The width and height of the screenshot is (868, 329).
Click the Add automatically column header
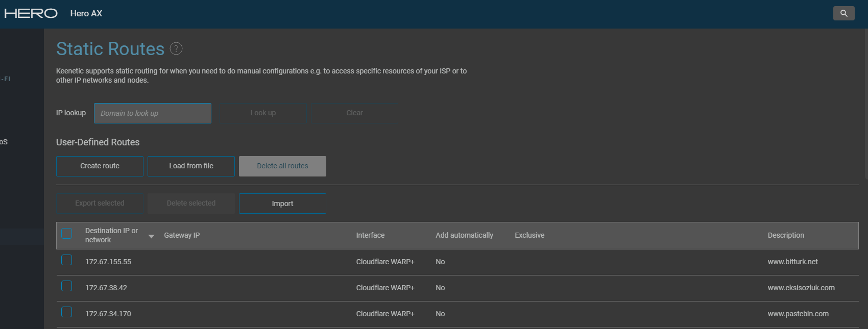pos(464,235)
